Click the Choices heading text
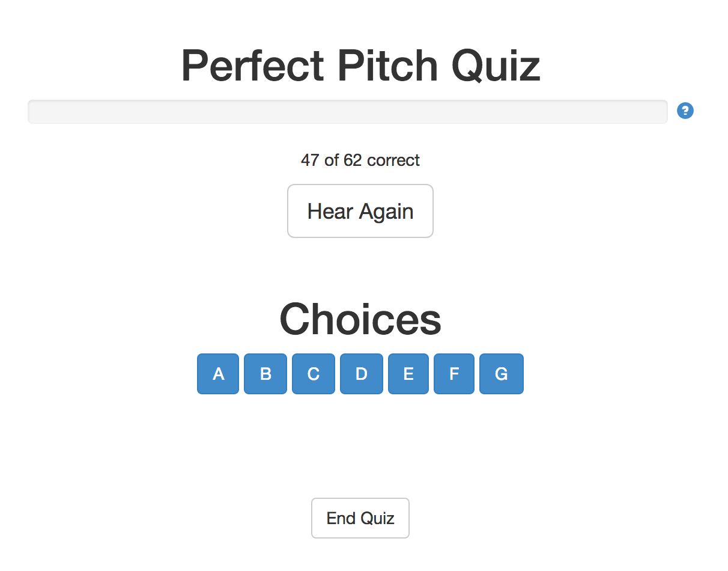Screen dimensions: 728x571 tap(360, 319)
